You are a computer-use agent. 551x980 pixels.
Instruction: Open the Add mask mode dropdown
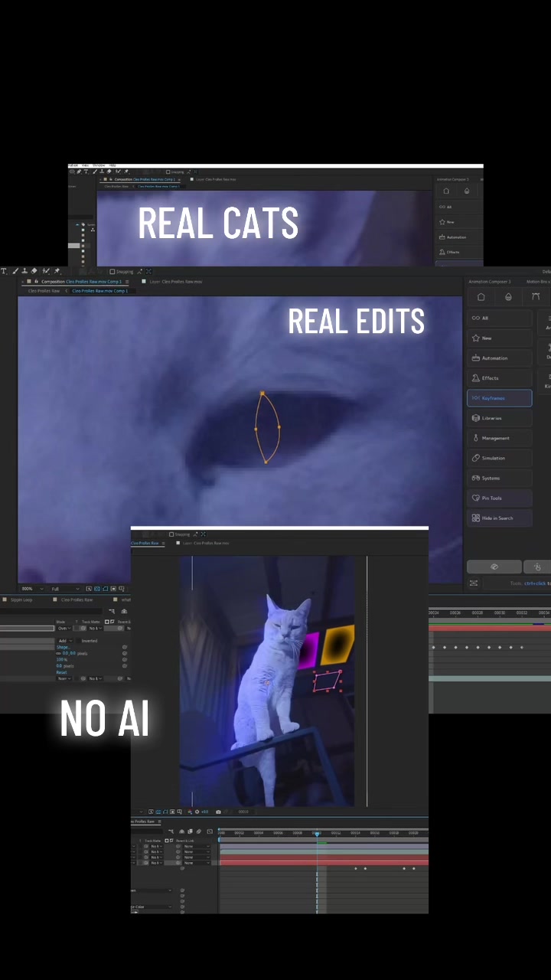point(65,641)
